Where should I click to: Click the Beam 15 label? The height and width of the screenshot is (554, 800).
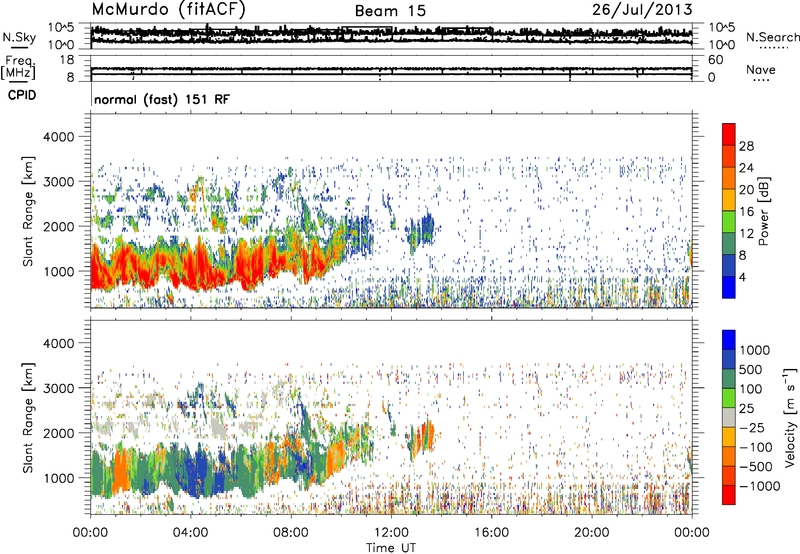pyautogui.click(x=390, y=11)
